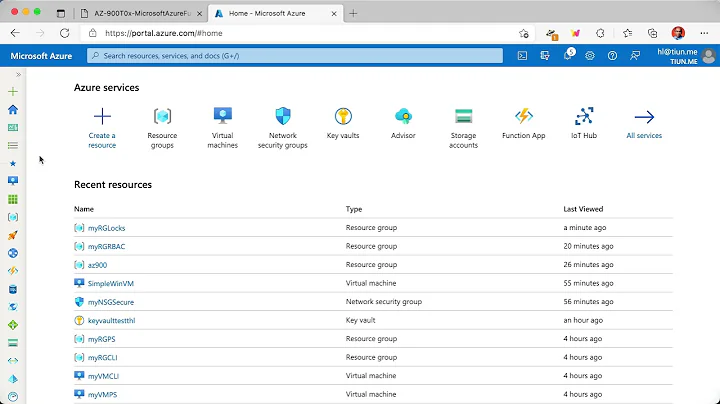The width and height of the screenshot is (720, 404).
Task: Close the AZ-900T0x tab
Action: [x=199, y=14]
